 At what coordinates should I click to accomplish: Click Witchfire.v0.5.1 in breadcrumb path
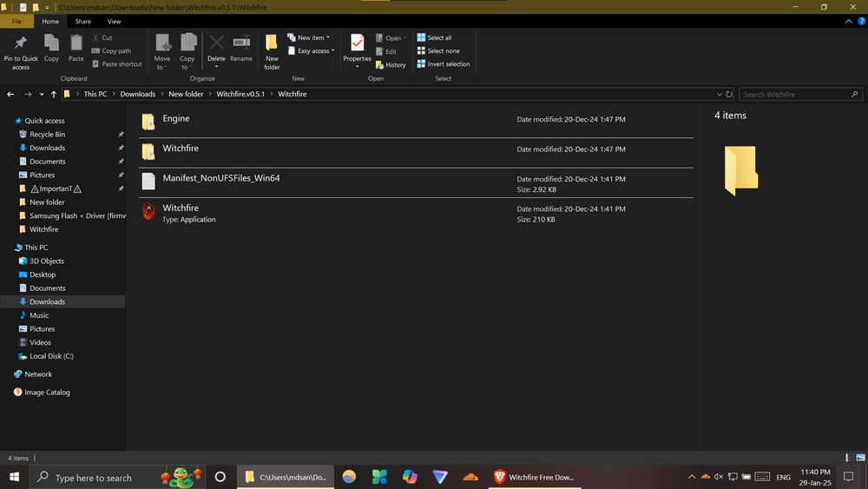(x=240, y=94)
